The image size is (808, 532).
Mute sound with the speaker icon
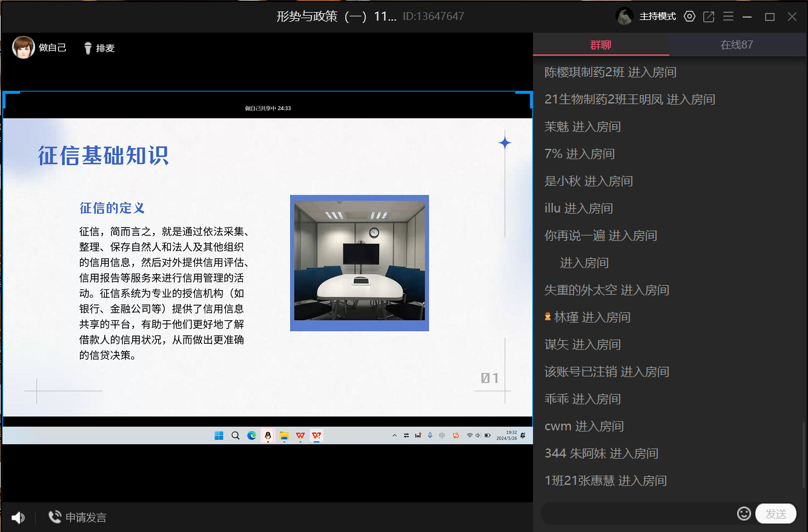click(x=18, y=517)
